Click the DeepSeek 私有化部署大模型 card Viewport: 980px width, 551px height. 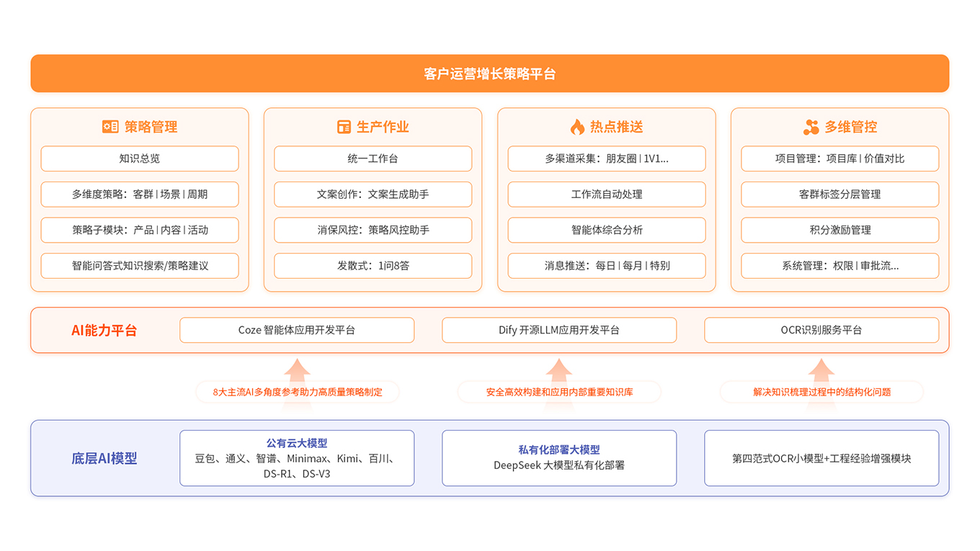point(559,457)
